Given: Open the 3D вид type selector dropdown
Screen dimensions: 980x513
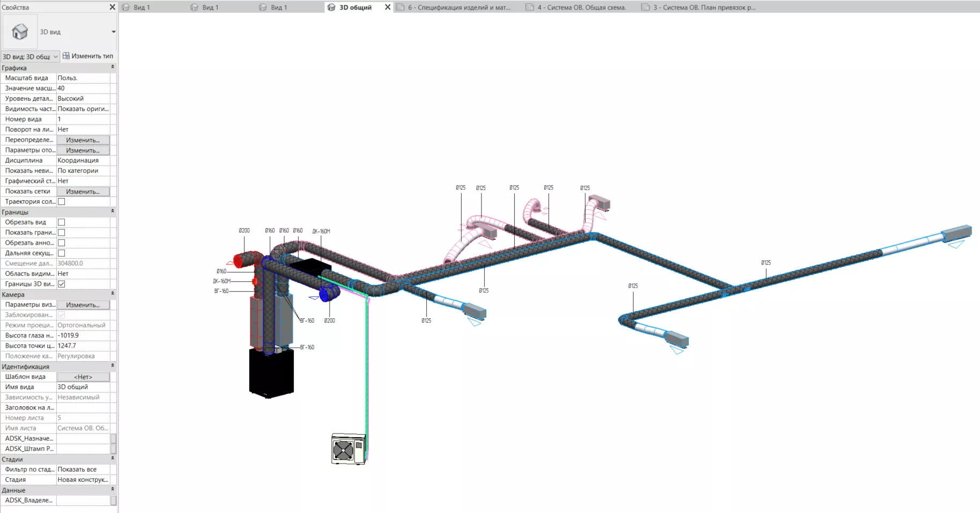Looking at the screenshot, I should [113, 32].
